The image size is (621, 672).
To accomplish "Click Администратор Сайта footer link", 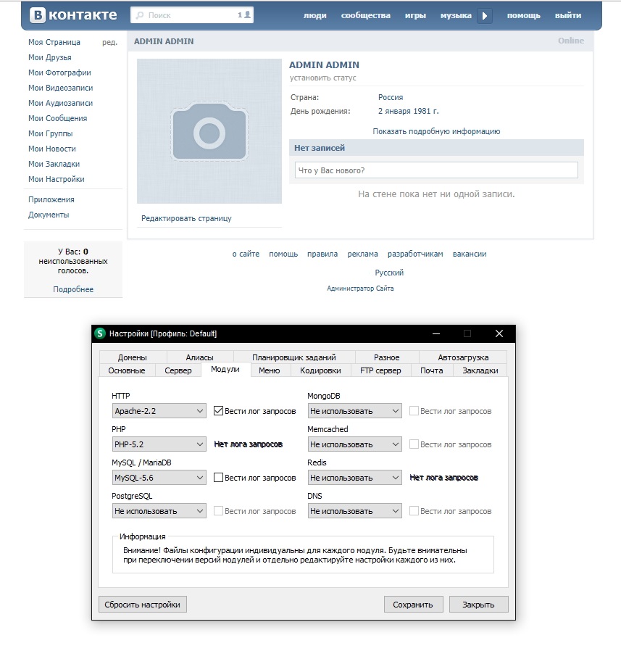I will (360, 289).
